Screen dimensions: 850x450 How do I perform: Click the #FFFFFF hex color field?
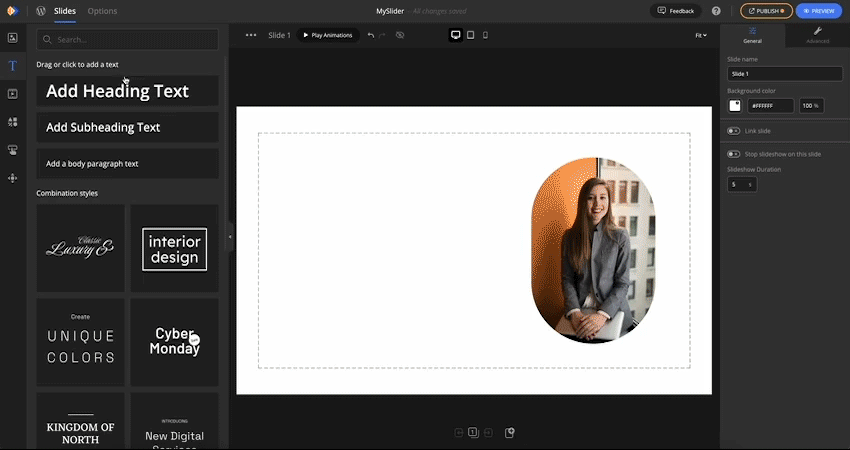pyautogui.click(x=770, y=106)
